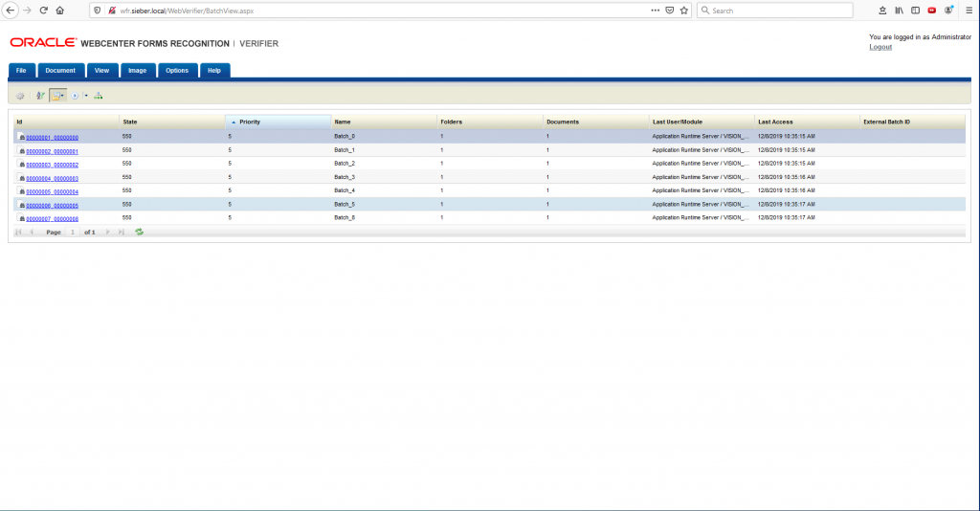
Task: Reload the page in the browser
Action: coord(43,11)
